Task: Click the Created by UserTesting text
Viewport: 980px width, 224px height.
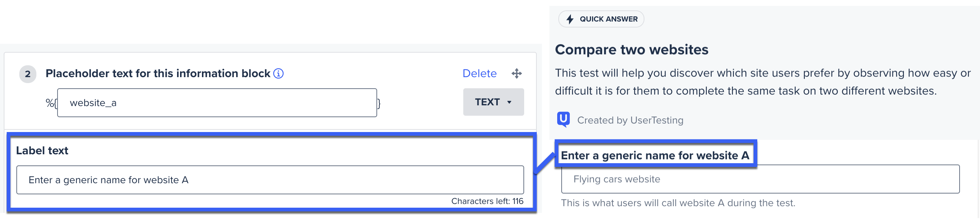Action: pos(630,120)
